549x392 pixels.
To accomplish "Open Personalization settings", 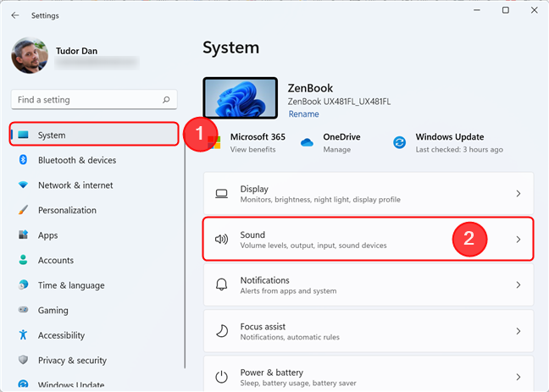I will [94, 210].
